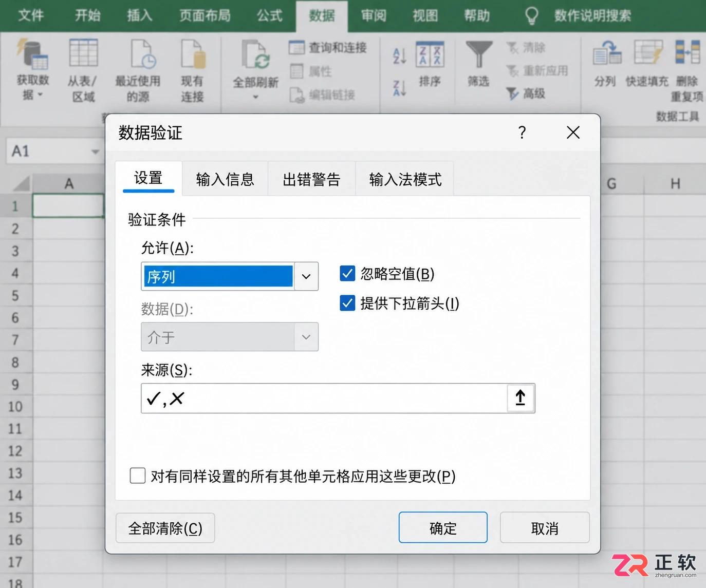Open 最近使用的源 recent sources
Screen dimensions: 706x588
coord(142,54)
